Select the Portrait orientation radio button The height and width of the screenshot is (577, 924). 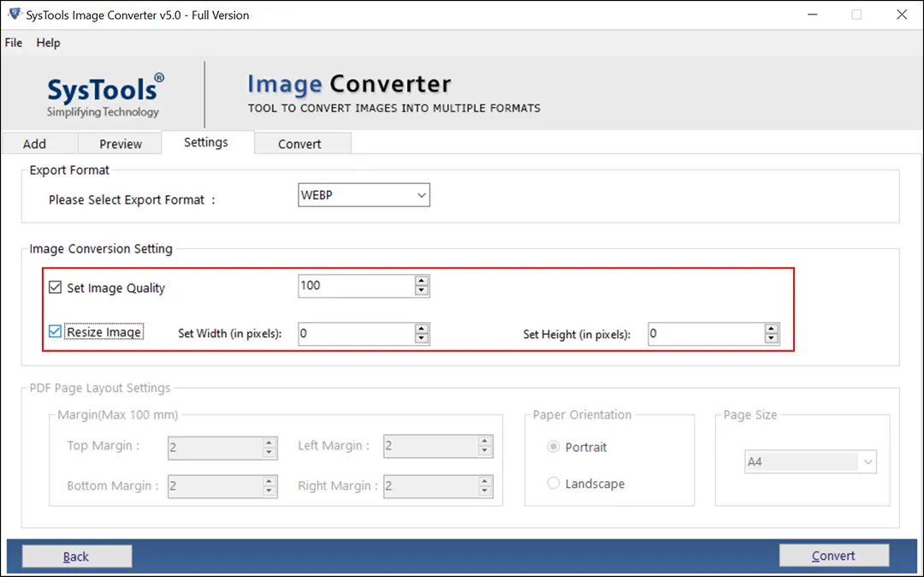click(553, 447)
